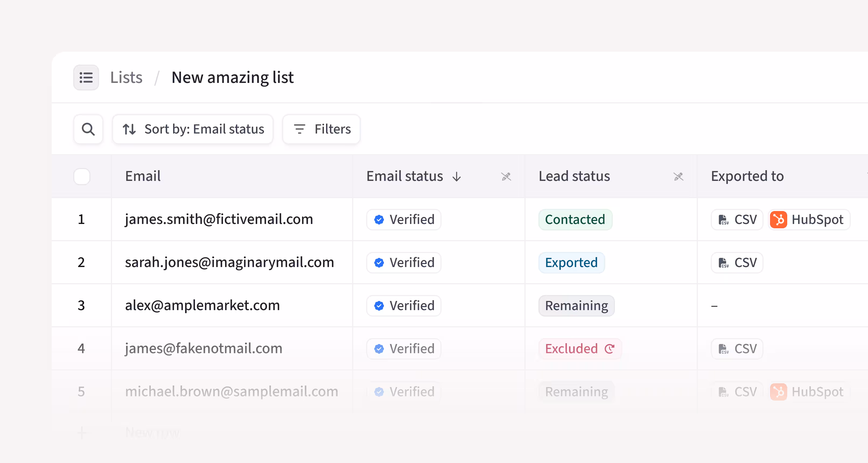The image size is (868, 463).
Task: Click CSV export tag in row 5
Action: [x=737, y=392]
